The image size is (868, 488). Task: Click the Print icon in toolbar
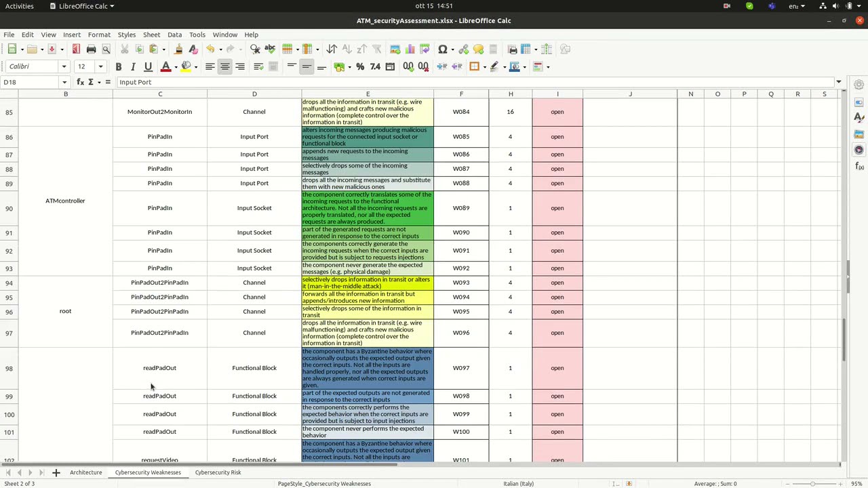click(x=91, y=49)
